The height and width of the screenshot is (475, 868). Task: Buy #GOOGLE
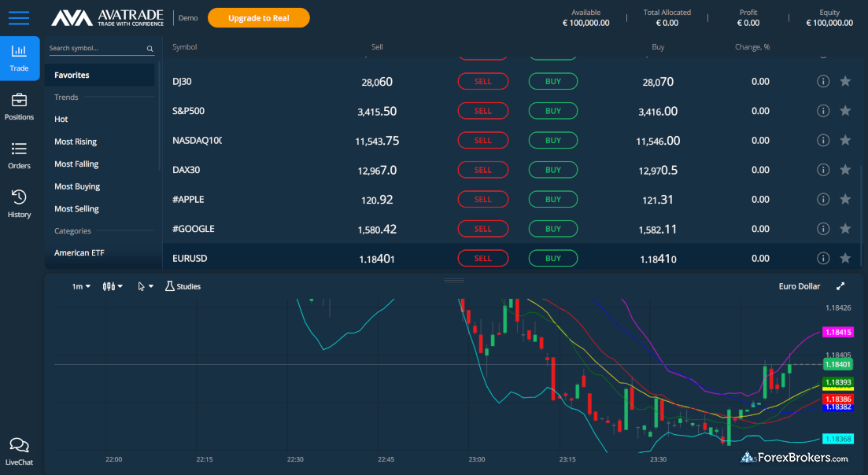pos(553,228)
